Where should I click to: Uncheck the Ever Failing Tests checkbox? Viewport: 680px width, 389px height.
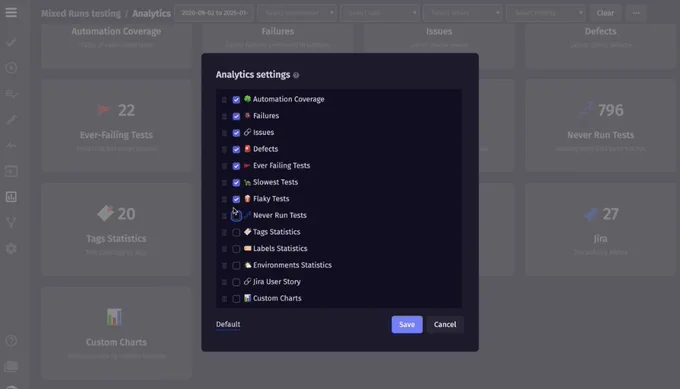236,166
